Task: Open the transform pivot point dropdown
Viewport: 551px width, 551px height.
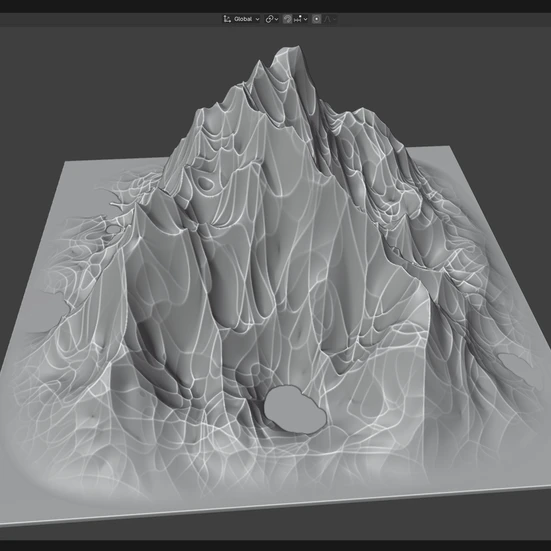Action: pyautogui.click(x=272, y=19)
